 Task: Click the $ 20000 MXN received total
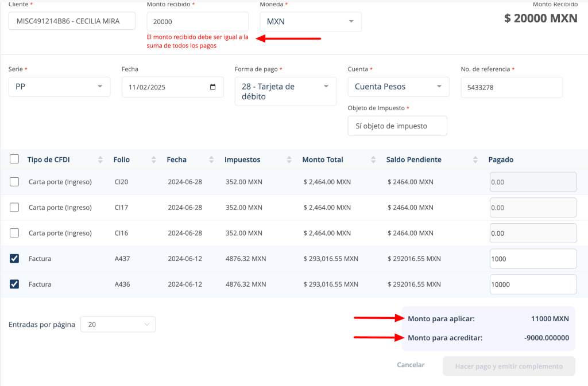[x=541, y=18]
